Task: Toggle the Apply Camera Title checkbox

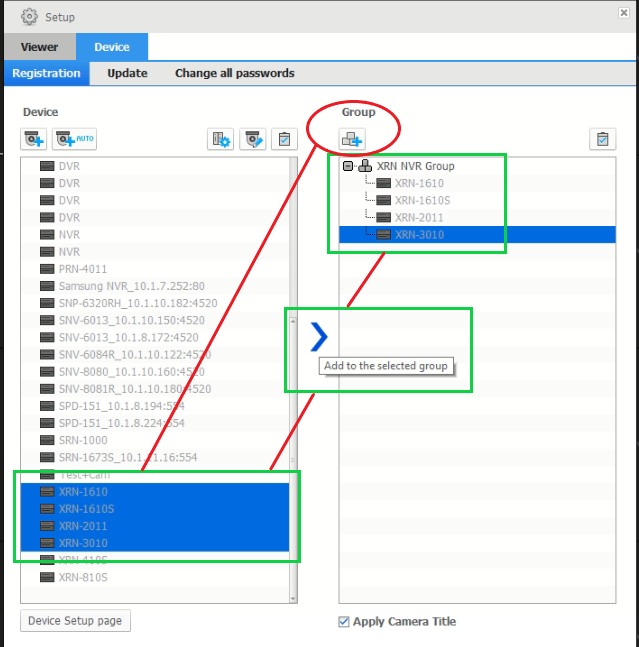Action: point(344,621)
